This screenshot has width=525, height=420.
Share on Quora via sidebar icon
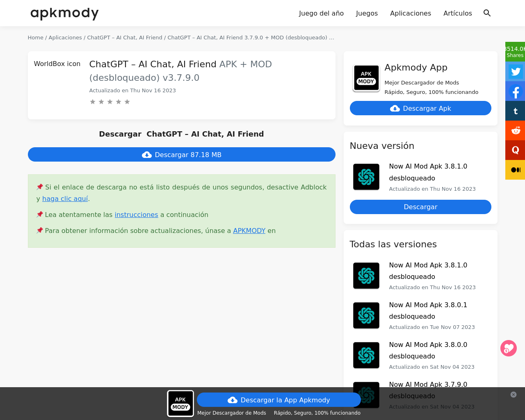tap(515, 150)
